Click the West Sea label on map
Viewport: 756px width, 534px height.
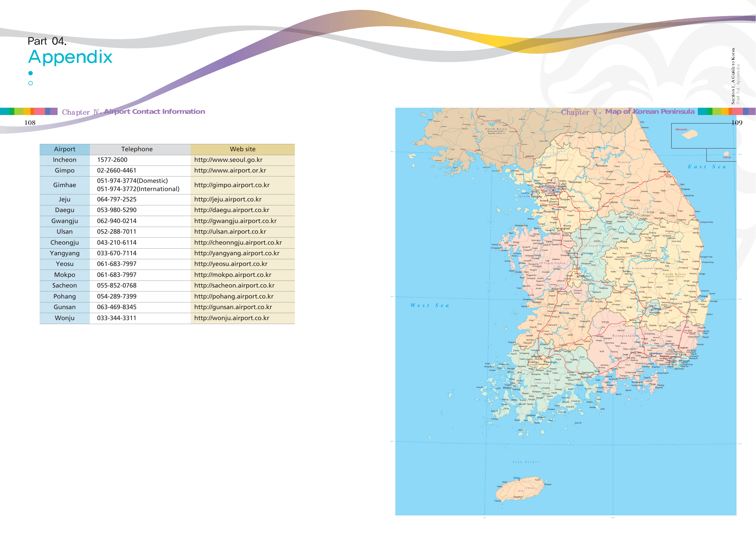click(x=429, y=306)
